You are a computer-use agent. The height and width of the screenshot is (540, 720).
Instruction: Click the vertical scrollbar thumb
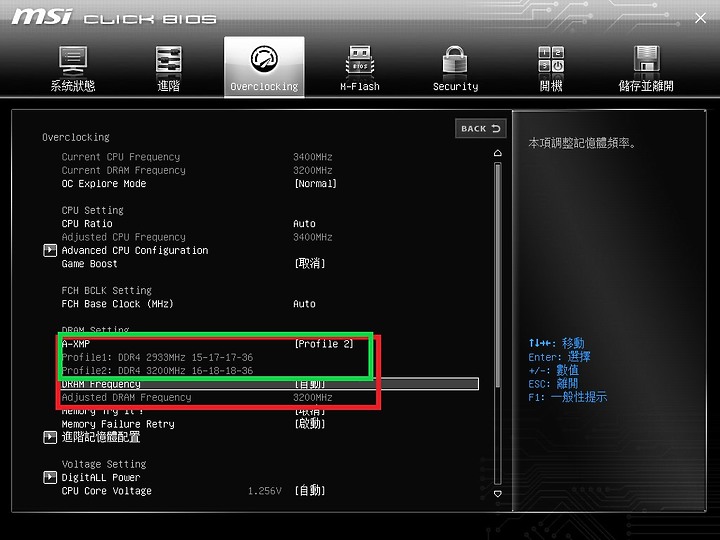point(498,276)
